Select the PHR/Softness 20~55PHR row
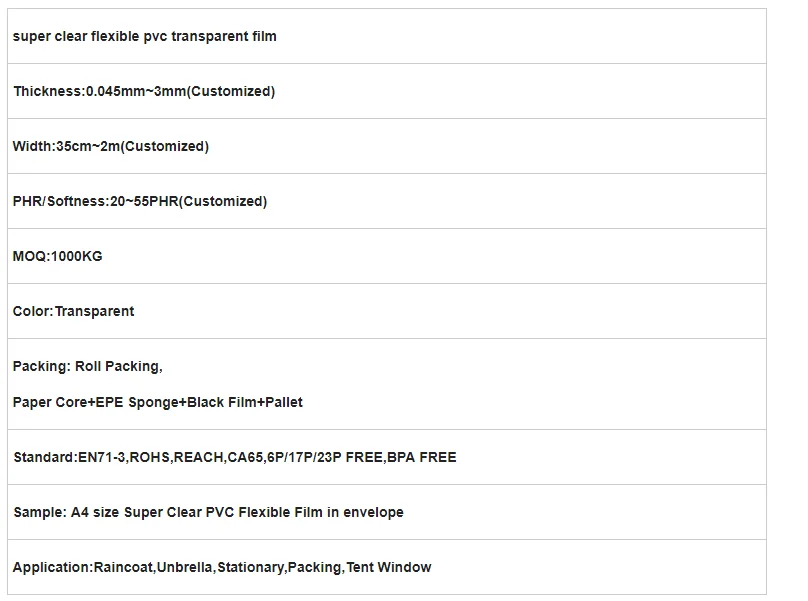 [x=140, y=202]
